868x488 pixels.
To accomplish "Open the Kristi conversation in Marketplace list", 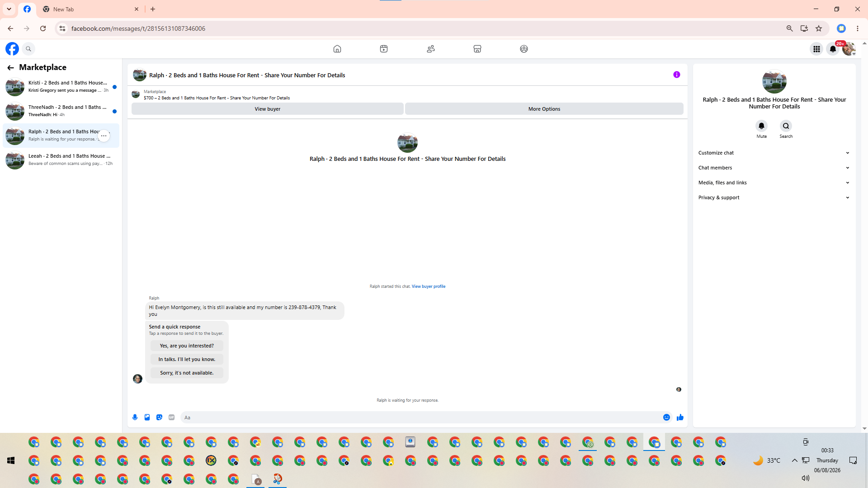I will click(61, 87).
